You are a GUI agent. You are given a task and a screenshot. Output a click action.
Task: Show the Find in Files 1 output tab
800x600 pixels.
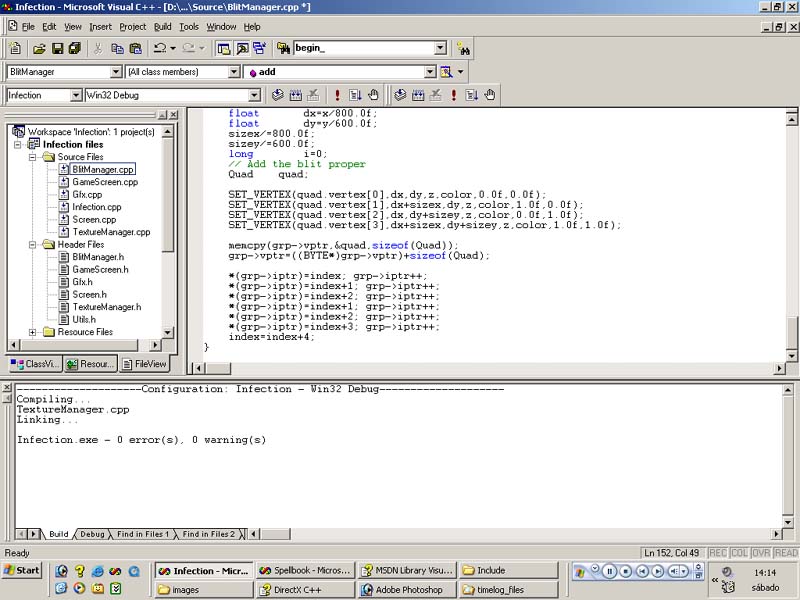click(142, 534)
